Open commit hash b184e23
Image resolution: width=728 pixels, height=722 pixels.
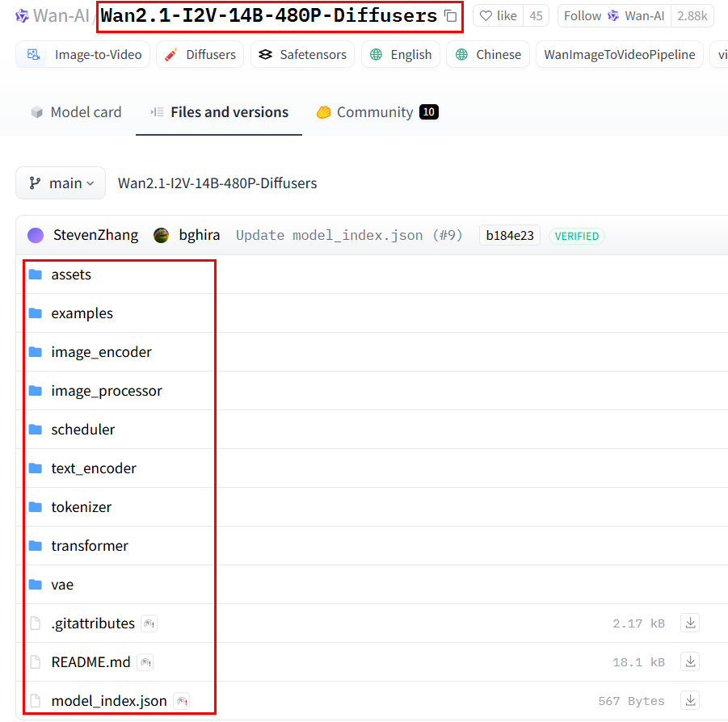pyautogui.click(x=510, y=236)
